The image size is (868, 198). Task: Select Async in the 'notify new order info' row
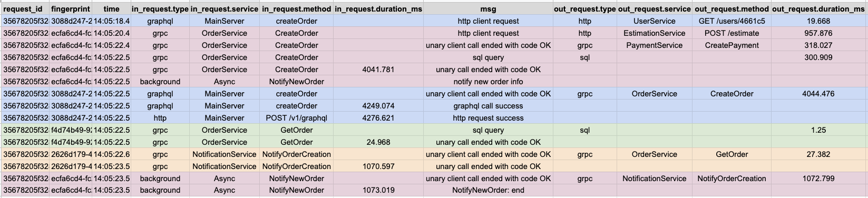pos(225,82)
